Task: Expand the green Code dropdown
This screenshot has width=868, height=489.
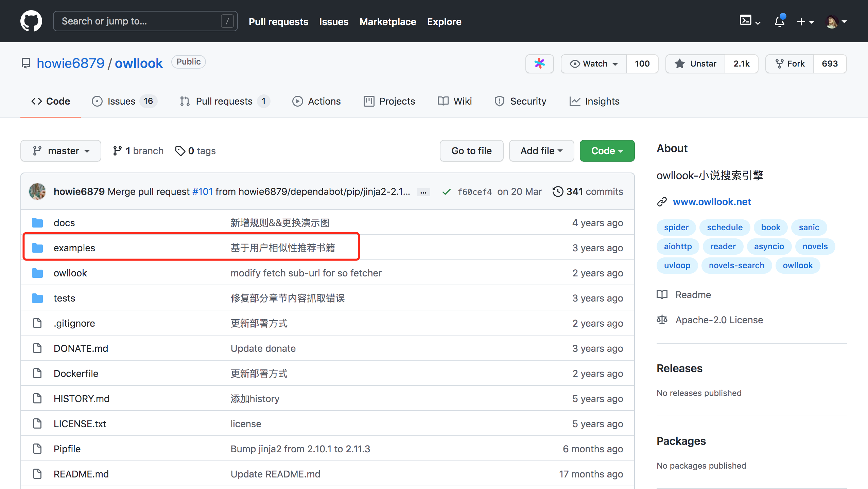Action: coord(607,151)
